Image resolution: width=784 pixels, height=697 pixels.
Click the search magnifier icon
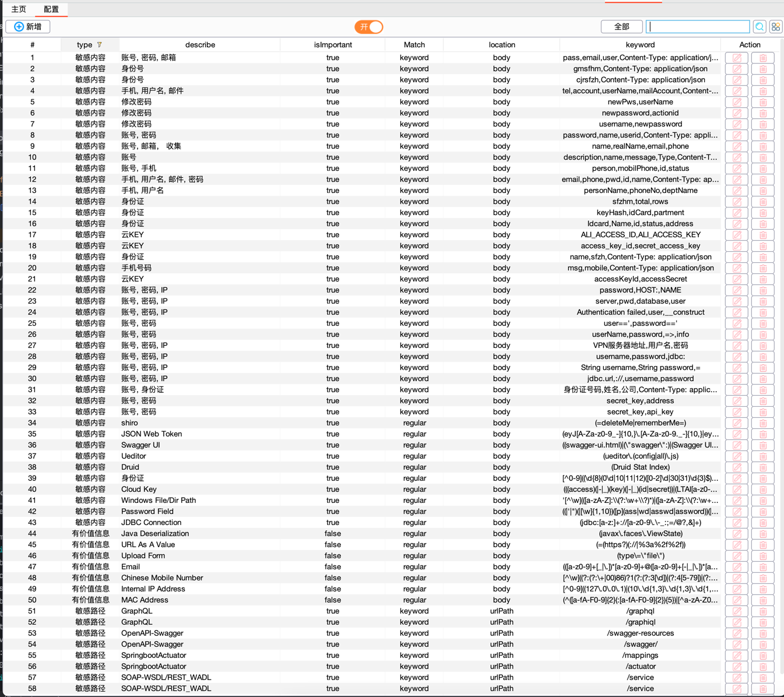(x=760, y=27)
